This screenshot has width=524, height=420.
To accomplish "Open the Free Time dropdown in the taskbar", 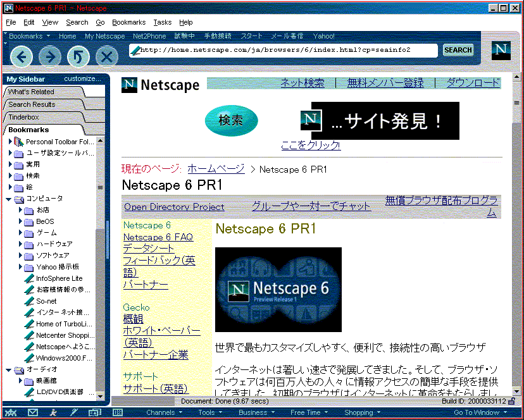I will click(x=309, y=412).
